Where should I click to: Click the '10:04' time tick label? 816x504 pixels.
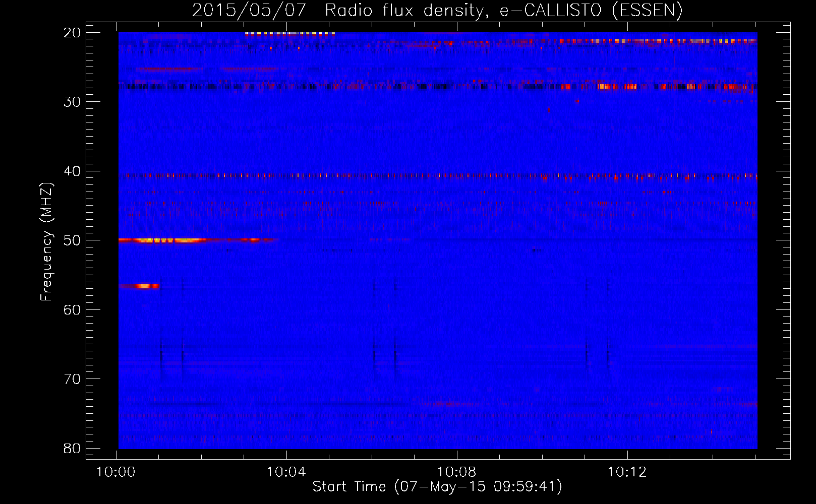coord(286,472)
